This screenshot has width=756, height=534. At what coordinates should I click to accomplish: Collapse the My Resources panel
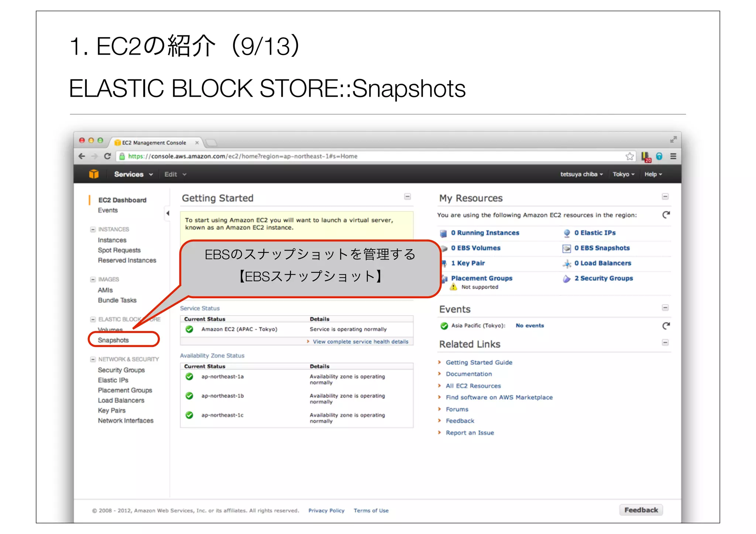pyautogui.click(x=665, y=197)
